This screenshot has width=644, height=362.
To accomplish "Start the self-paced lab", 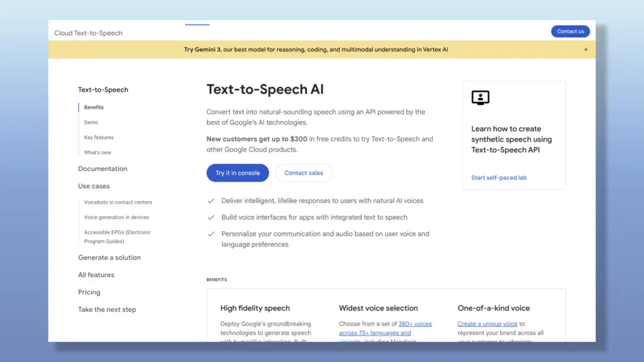I will 498,177.
